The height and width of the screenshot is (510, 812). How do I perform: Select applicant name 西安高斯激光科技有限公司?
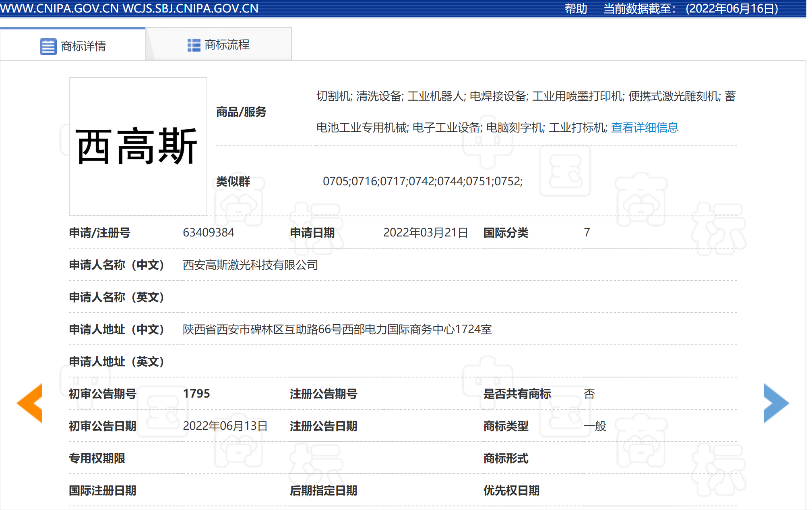250,265
